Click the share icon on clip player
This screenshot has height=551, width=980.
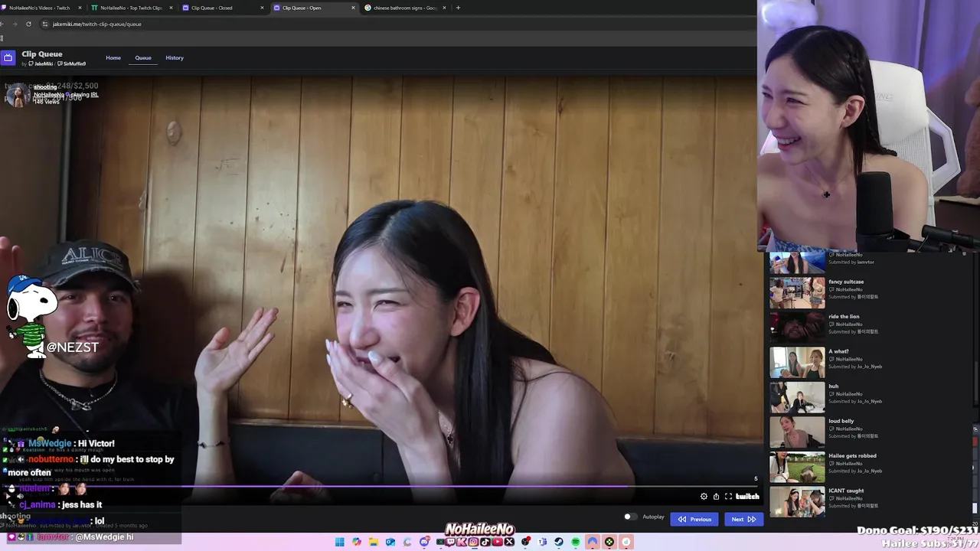click(716, 496)
